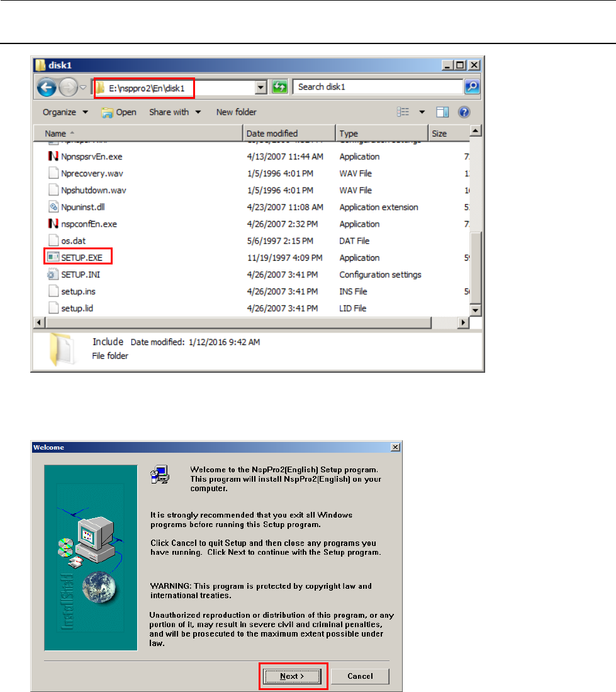The image size is (616, 692).
Task: Click the Include folder icon in details pane
Action: click(62, 349)
